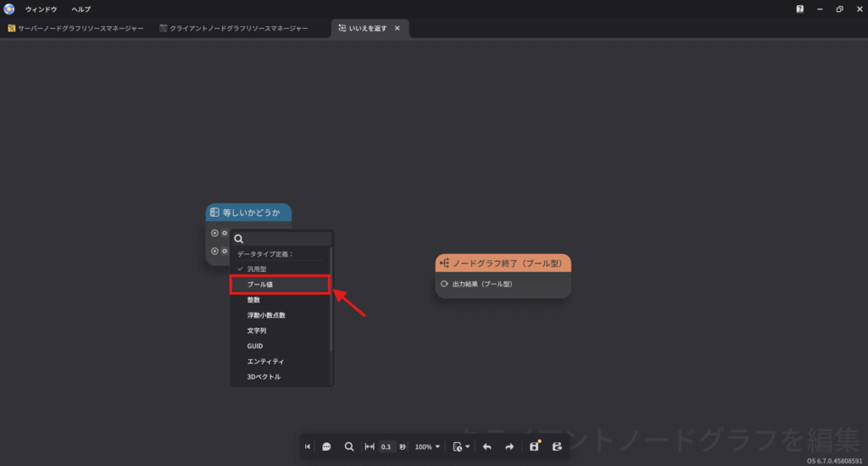Click the first input pin of 等しいかどうか node
This screenshot has width=868, height=466.
click(x=214, y=233)
